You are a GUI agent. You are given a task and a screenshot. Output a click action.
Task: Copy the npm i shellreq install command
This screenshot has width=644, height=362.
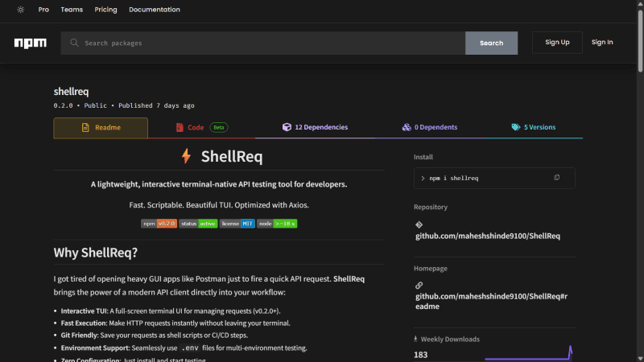point(556,178)
